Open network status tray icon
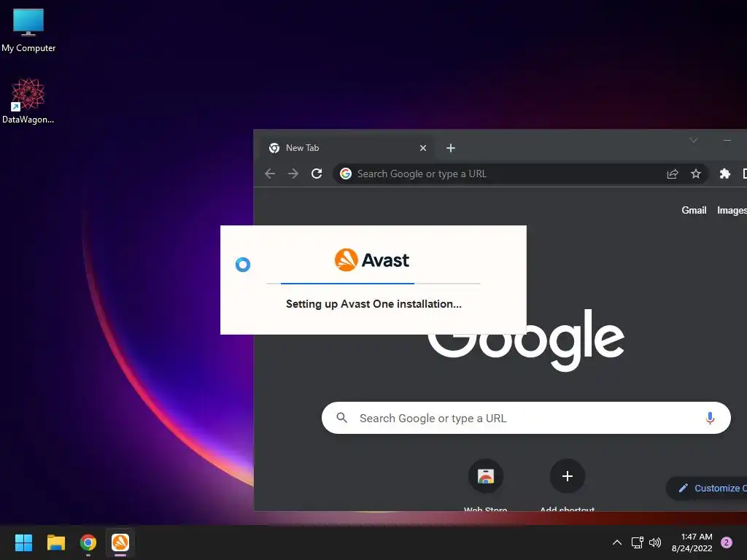 pos(638,542)
